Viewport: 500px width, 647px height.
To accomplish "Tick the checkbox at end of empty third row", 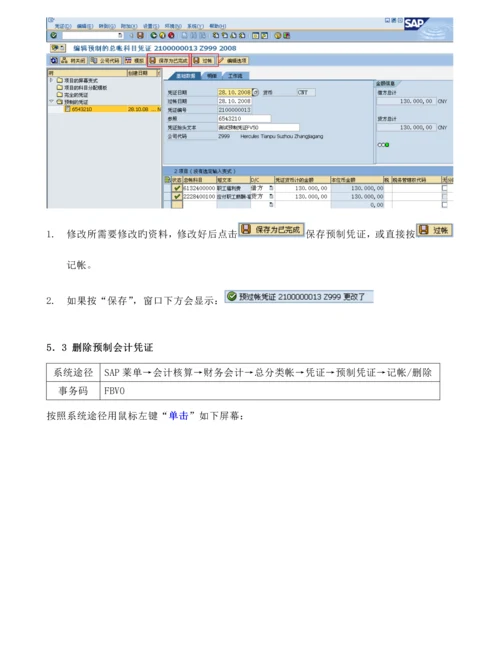I will pos(445,205).
